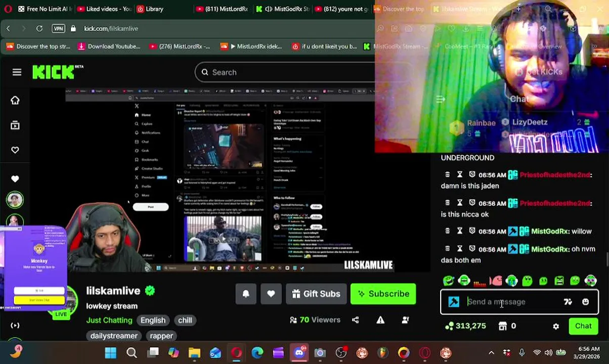
Task: Open 'Discover the top str...' bookmark
Action: [x=38, y=47]
